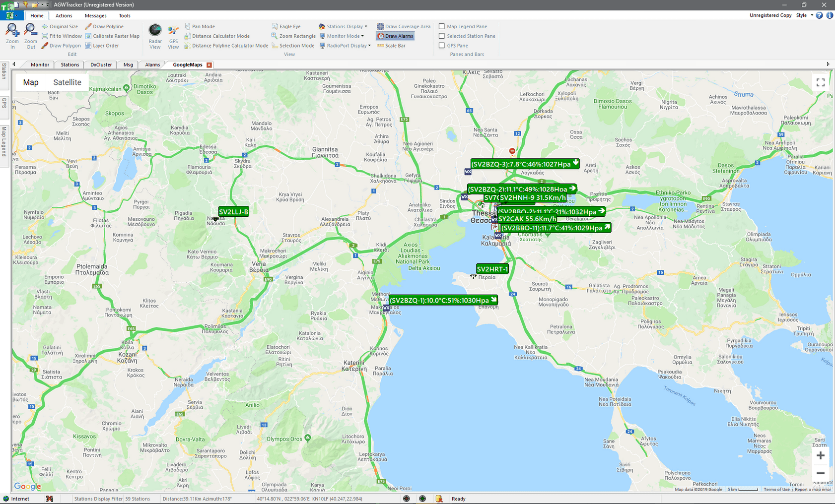This screenshot has width=835, height=504.
Task: Check the Map Legend Pane checkbox
Action: 441,26
